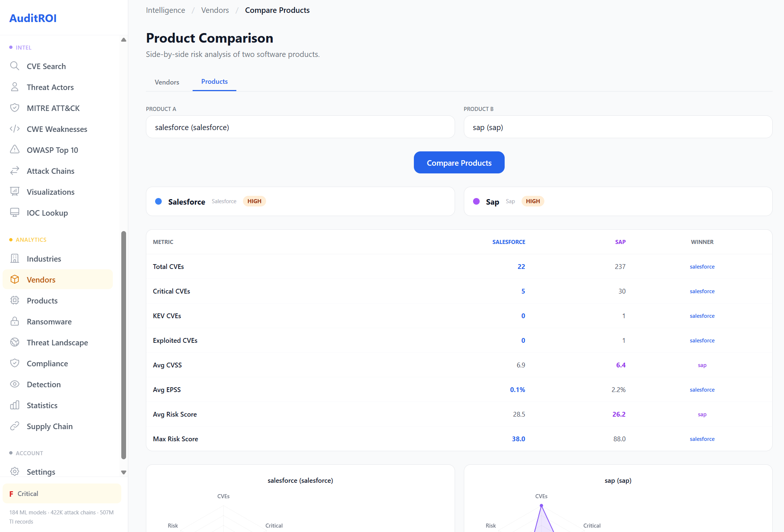The width and height of the screenshot is (784, 532).
Task: Open Settings via the gear icon
Action: 15,471
